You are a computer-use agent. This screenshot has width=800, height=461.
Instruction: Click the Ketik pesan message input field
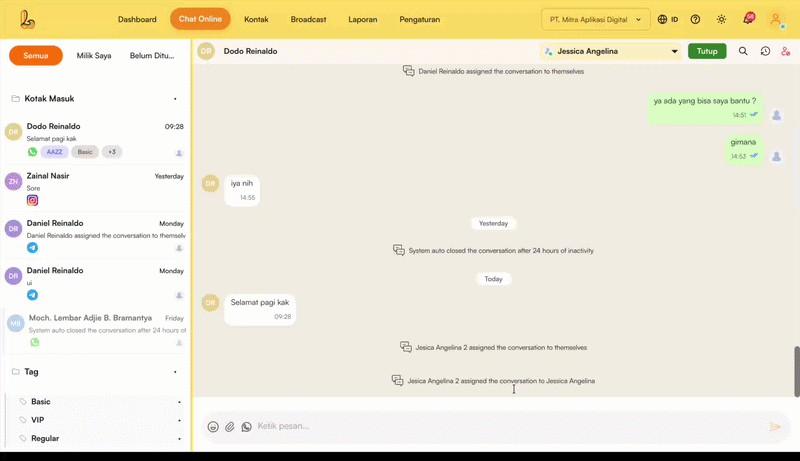click(x=500, y=427)
